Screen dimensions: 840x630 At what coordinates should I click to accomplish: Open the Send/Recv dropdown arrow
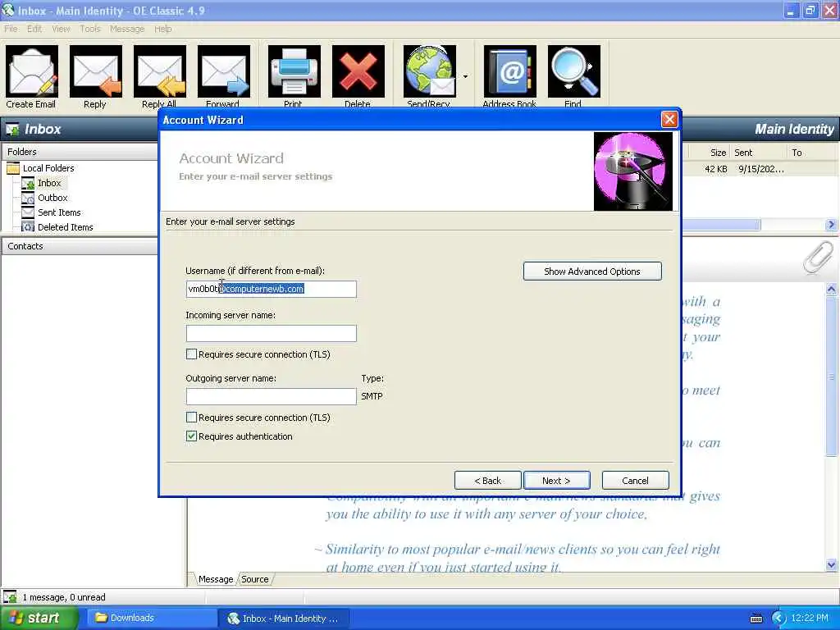[465, 76]
